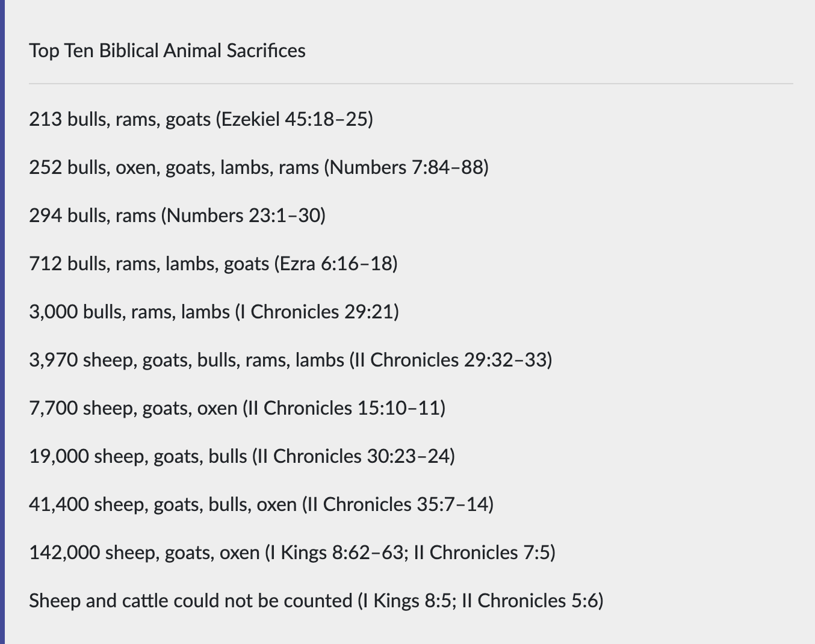Click the 19,000 sheep II Chronicles 30:23–24 entry
Viewport: 815px width, 644px height.
pyautogui.click(x=242, y=456)
